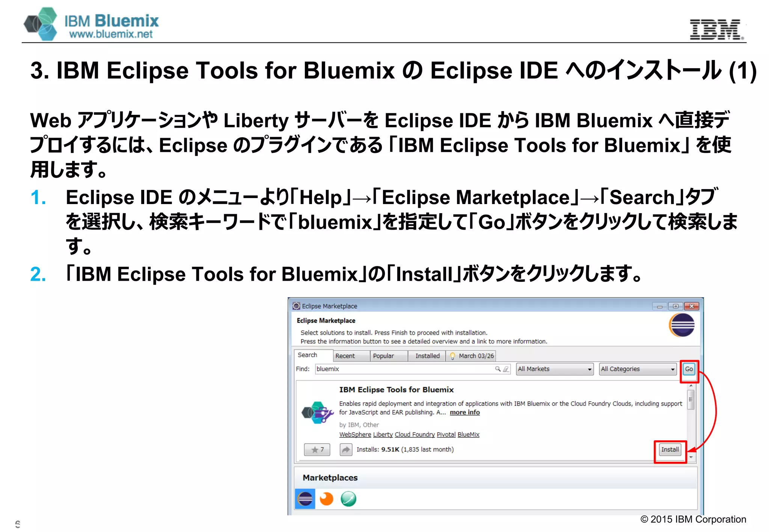Switch to the Search tab
This screenshot has width=769, height=532.
click(x=313, y=355)
